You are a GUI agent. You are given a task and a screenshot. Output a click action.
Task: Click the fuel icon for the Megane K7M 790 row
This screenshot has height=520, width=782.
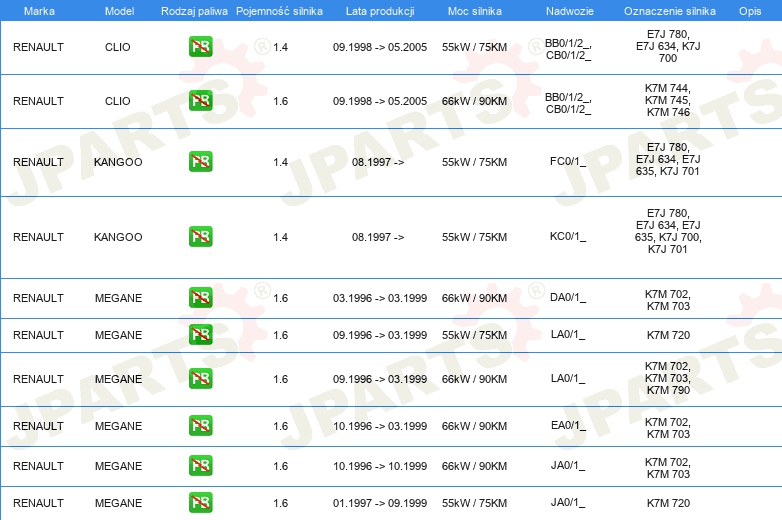tap(200, 379)
